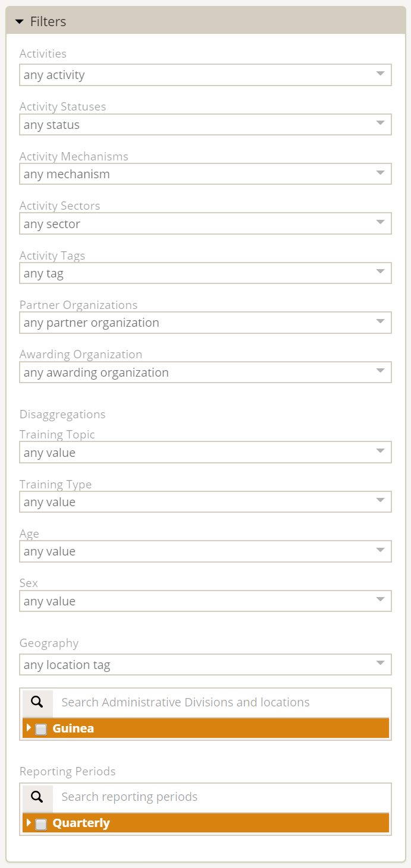Open the Sex disaggregation dropdown
The image size is (411, 868).
(x=205, y=601)
